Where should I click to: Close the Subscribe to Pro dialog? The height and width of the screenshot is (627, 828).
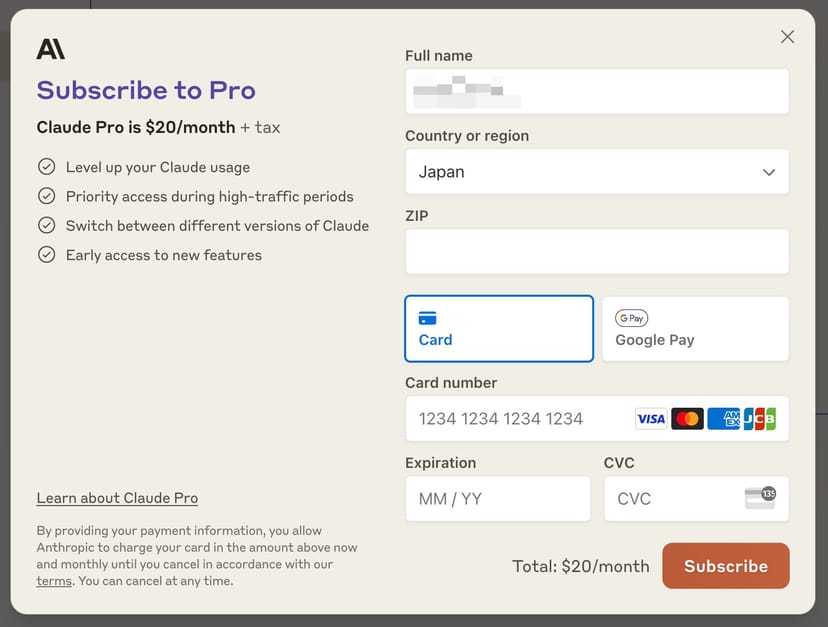pyautogui.click(x=788, y=37)
